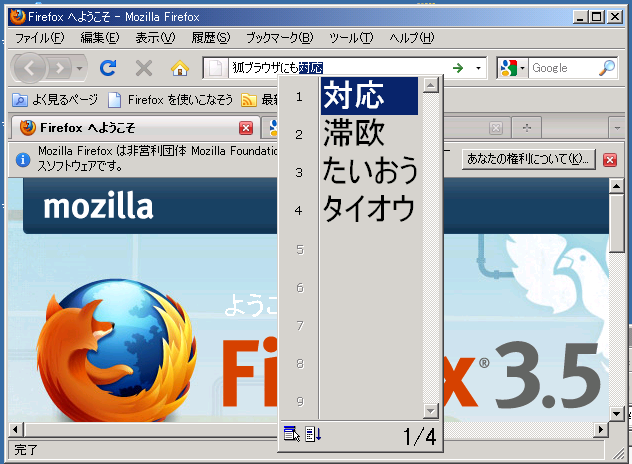Click the vertical scrollbar thumb
632x464 pixels.
[617, 223]
